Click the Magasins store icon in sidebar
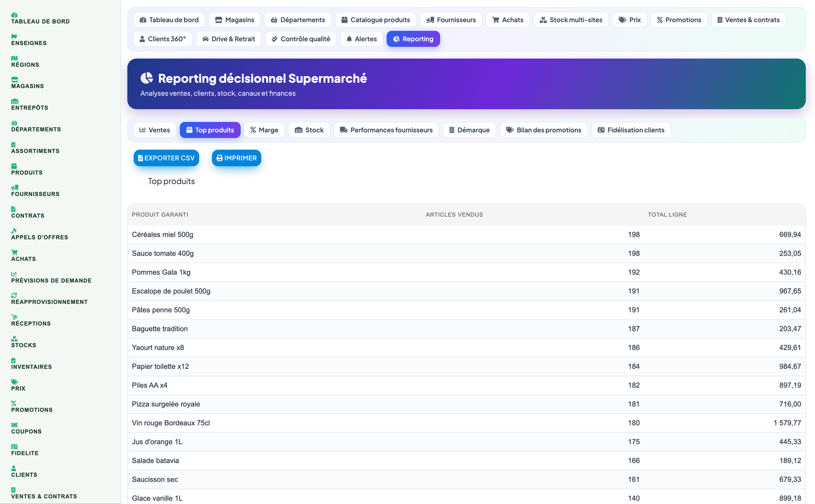The height and width of the screenshot is (504, 815). pyautogui.click(x=14, y=79)
